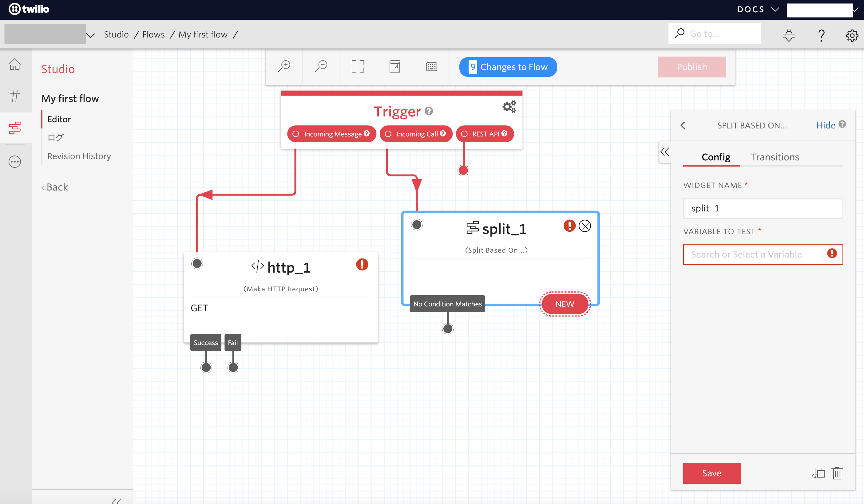
Task: Switch to the Config tab
Action: pyautogui.click(x=715, y=157)
